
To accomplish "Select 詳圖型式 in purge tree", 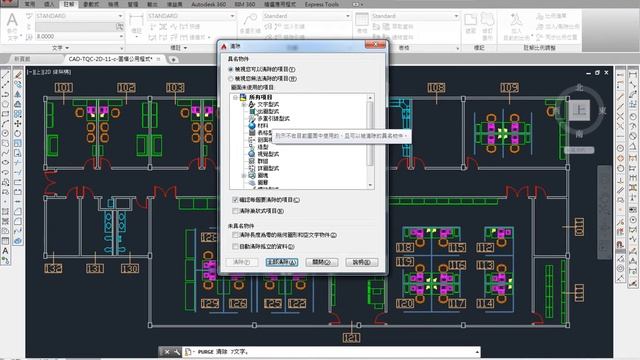I will point(268,168).
